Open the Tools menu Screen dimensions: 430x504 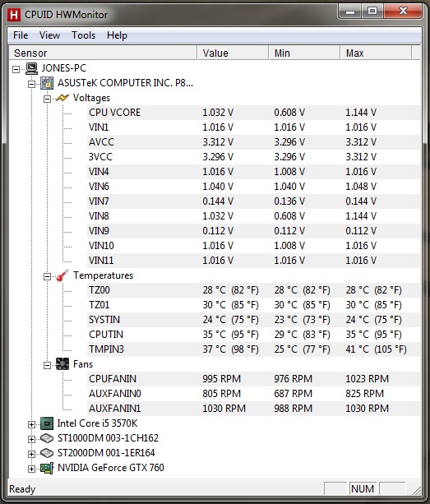click(x=84, y=35)
